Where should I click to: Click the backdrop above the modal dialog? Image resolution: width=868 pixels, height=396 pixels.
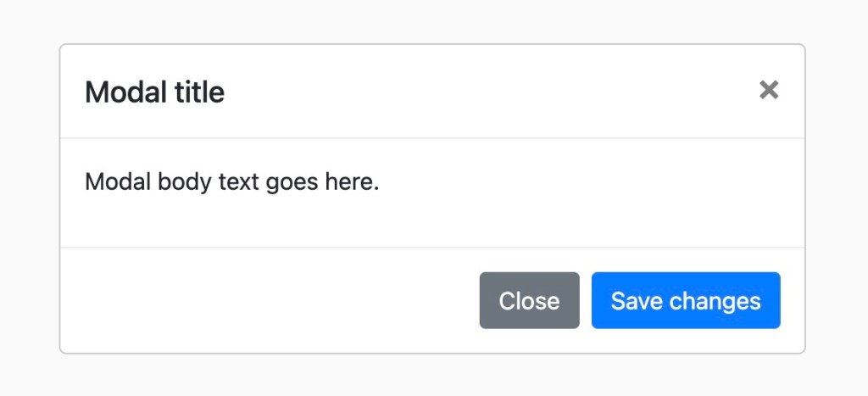point(432,20)
